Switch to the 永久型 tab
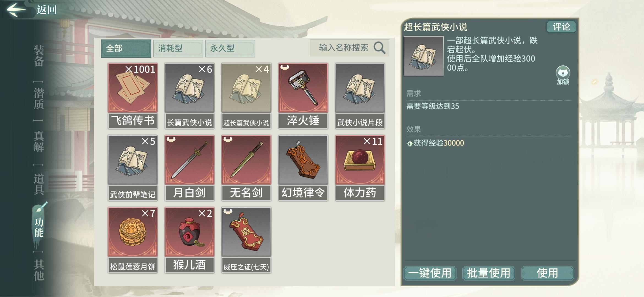644x297 pixels. coord(230,48)
